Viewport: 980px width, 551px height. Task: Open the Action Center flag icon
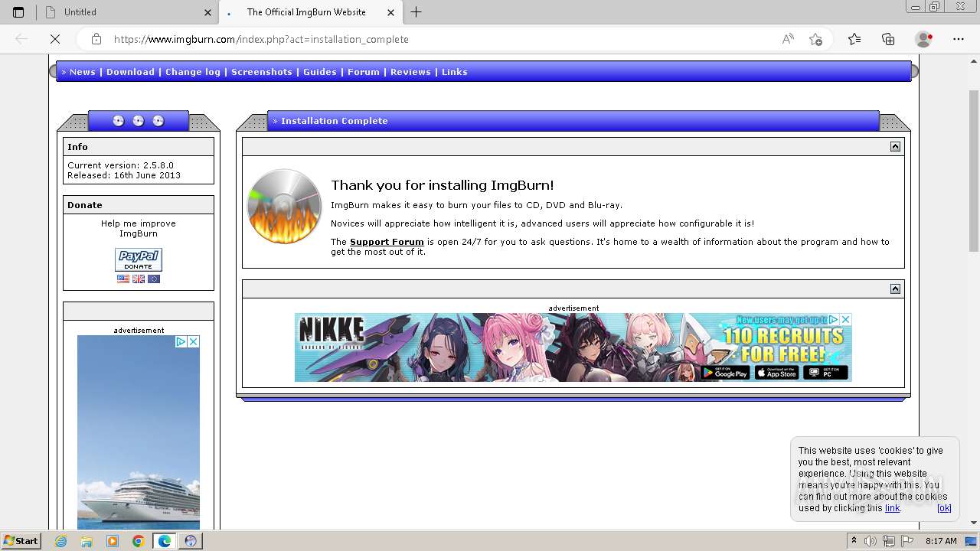coord(908,541)
